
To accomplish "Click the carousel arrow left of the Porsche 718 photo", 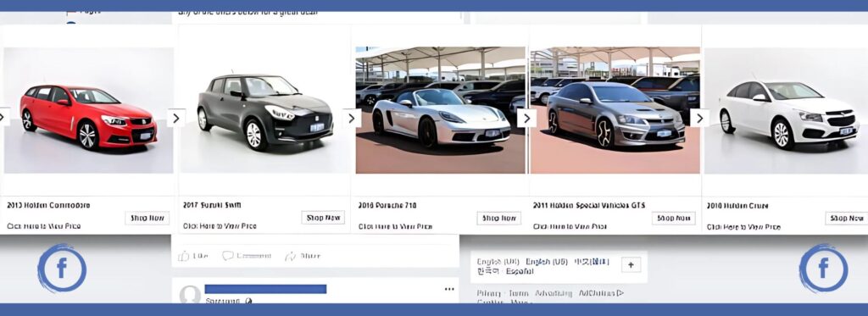I will click(352, 118).
